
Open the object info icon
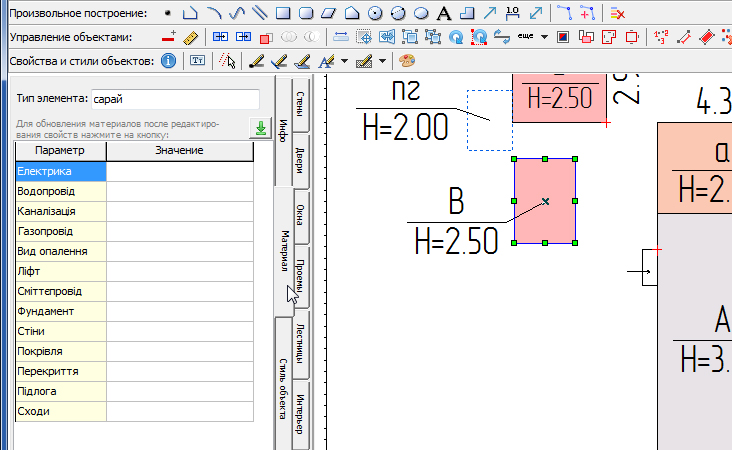tap(169, 61)
